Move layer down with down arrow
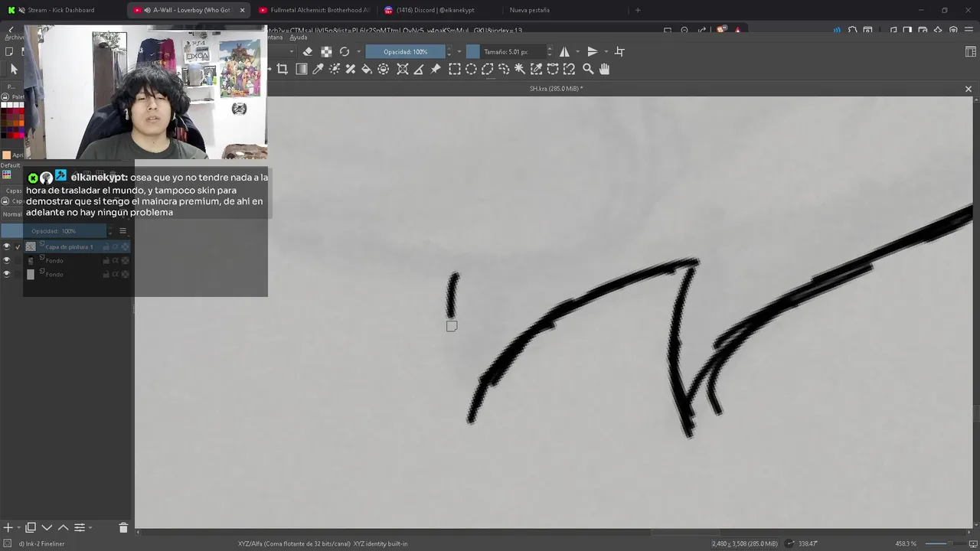The width and height of the screenshot is (980, 551). click(47, 527)
